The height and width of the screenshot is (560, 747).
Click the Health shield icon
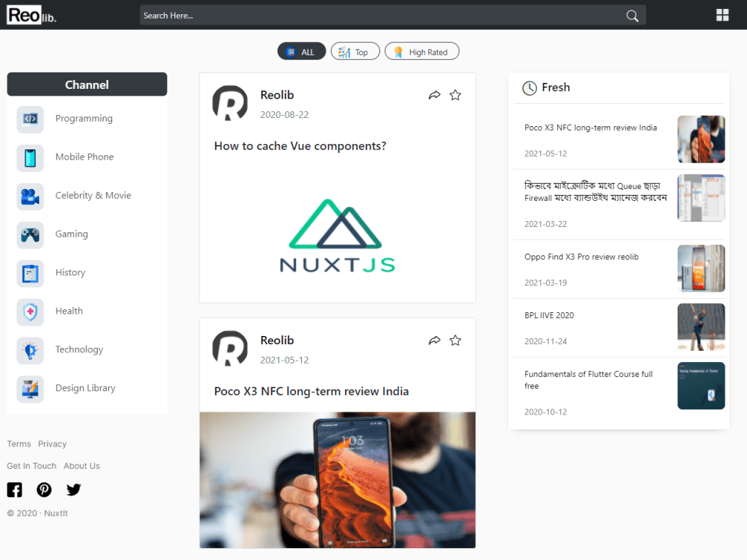click(30, 312)
